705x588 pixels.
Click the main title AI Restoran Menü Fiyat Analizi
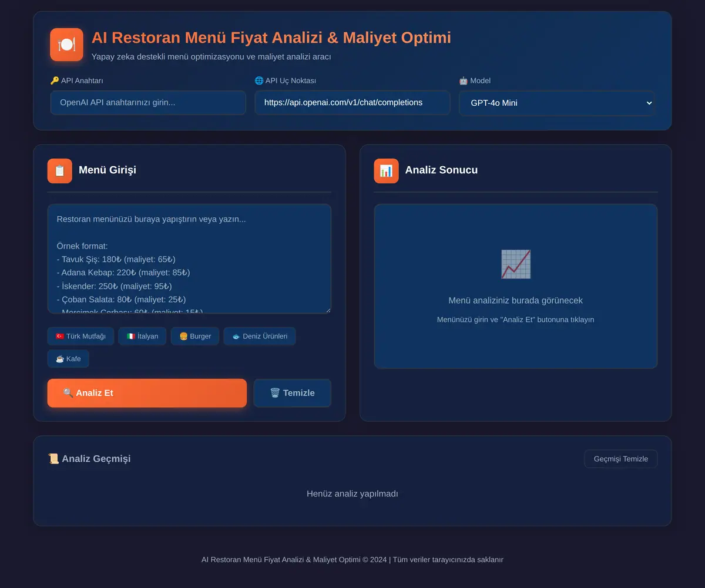[x=271, y=38]
